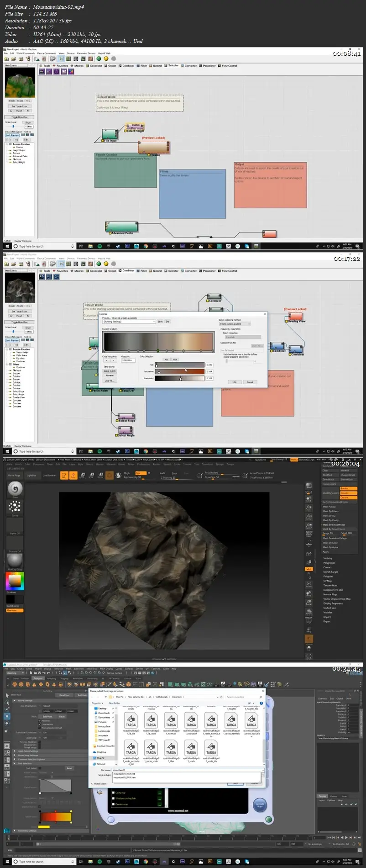Screen dimensions: 366x868
Task: Click the Space Evenly button
Action: [x=110, y=371]
